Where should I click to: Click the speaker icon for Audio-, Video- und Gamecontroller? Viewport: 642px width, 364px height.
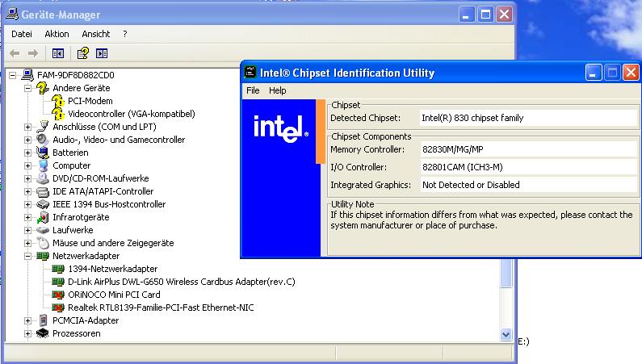(43, 140)
